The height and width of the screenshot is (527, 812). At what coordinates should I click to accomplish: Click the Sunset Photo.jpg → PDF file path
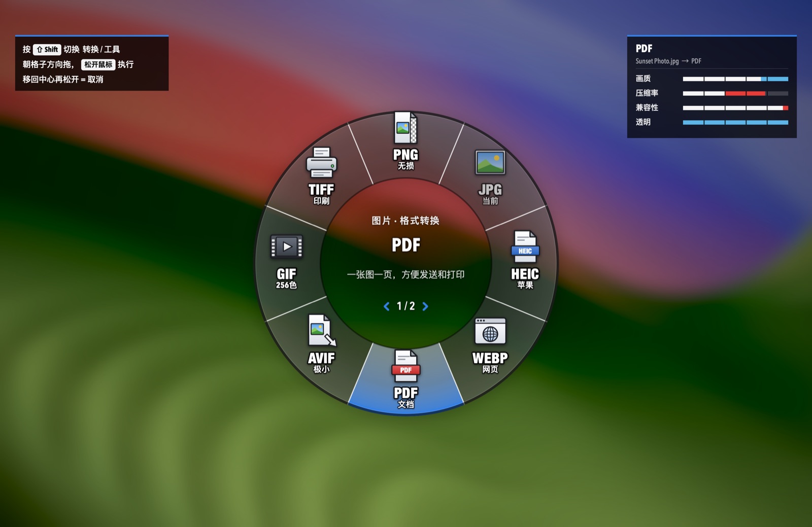click(668, 61)
